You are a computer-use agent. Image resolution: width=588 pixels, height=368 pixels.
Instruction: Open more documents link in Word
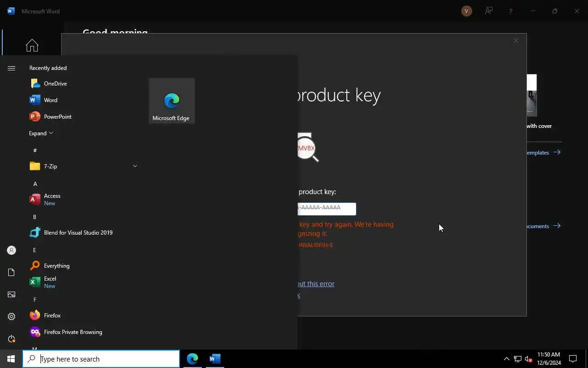[544, 226]
